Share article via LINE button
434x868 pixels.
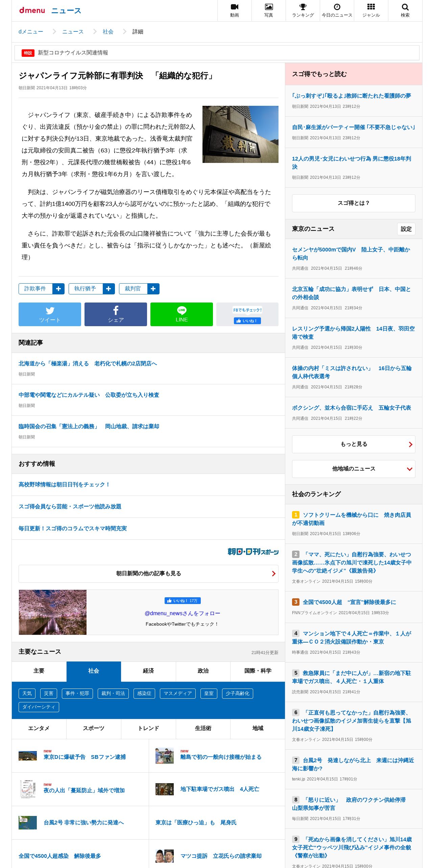[182, 314]
